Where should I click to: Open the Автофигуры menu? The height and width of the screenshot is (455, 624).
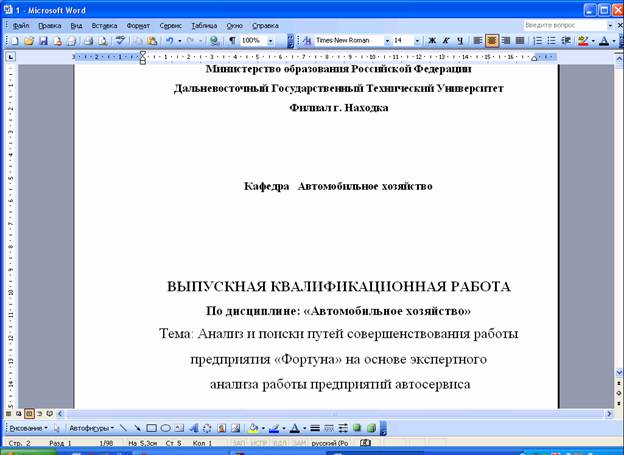pyautogui.click(x=91, y=428)
